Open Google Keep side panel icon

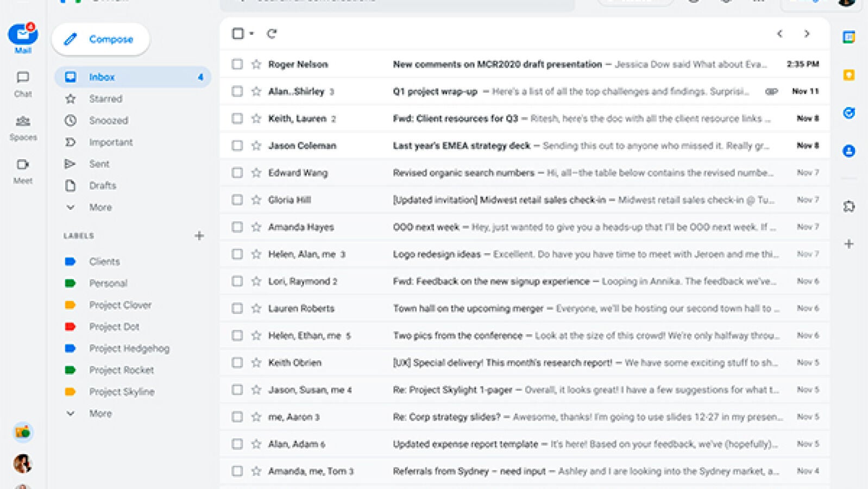click(848, 75)
